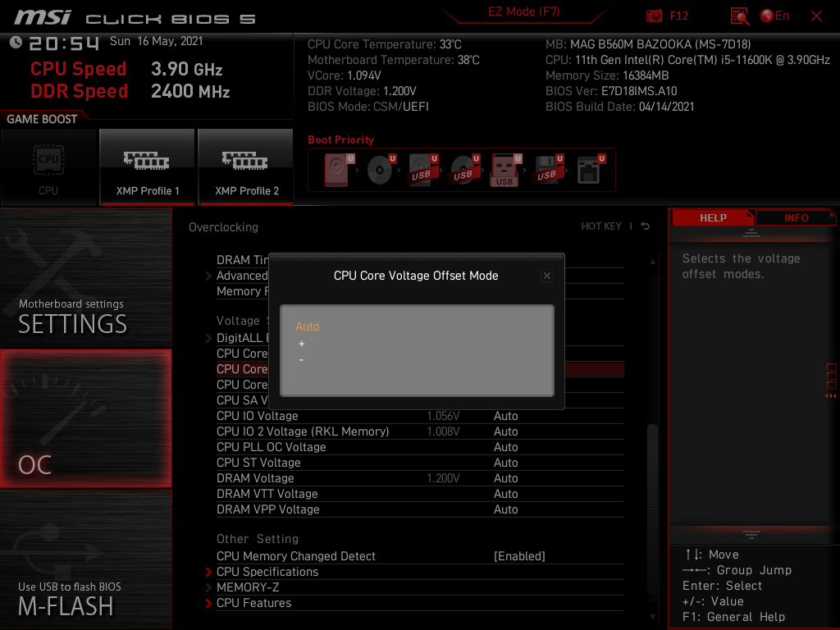The image size is (840, 630).
Task: Select the USB hard disk boot icon
Action: tap(422, 170)
